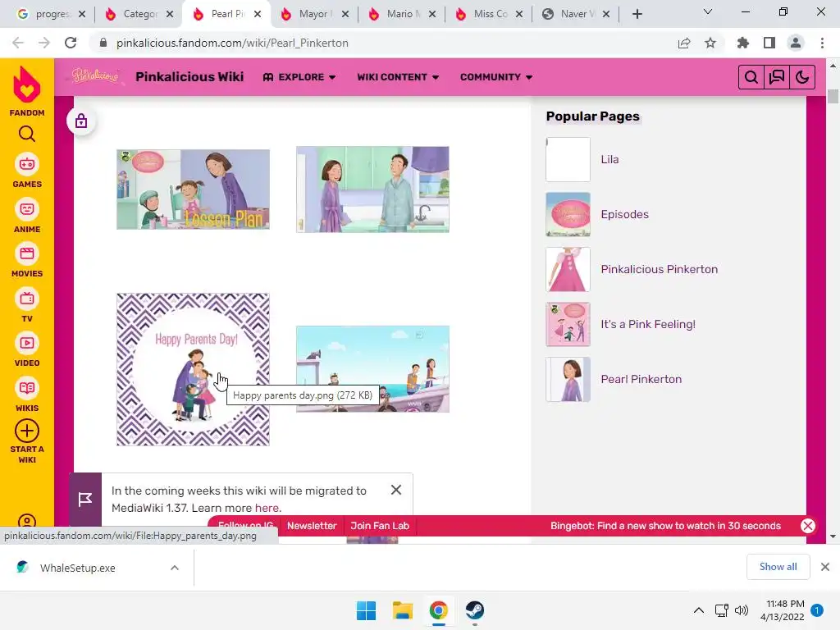Open the Fandom sidebar search icon
The height and width of the screenshot is (630, 840).
tap(27, 134)
